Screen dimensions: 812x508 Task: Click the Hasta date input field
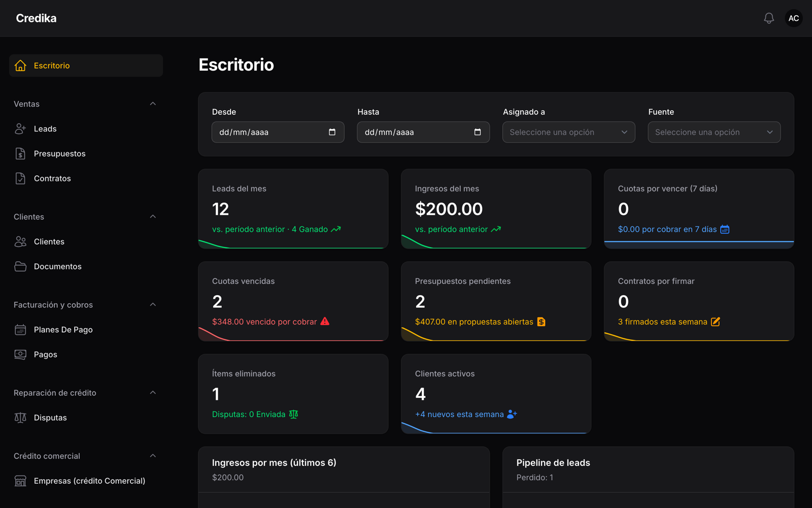[x=423, y=132]
